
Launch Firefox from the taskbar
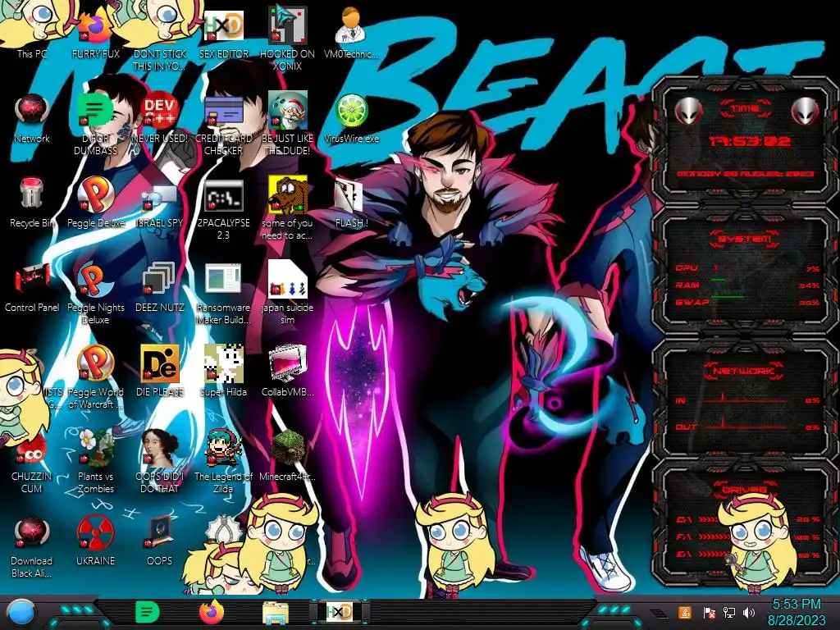coord(212,612)
